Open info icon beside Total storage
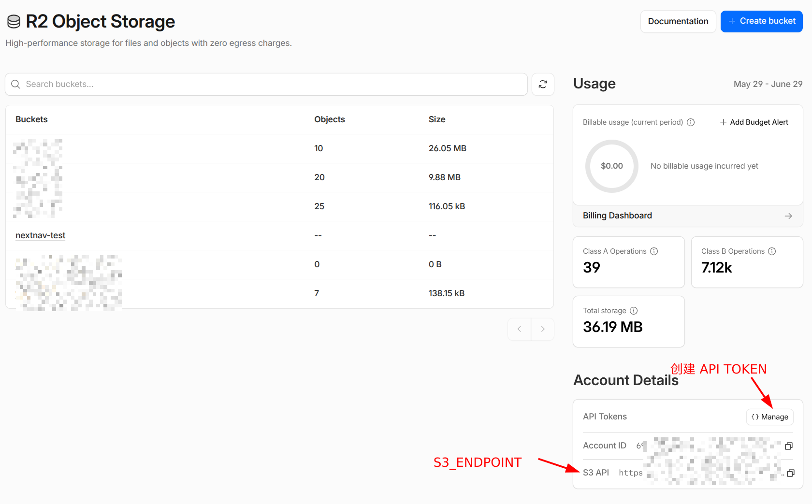The height and width of the screenshot is (504, 812). (x=634, y=311)
